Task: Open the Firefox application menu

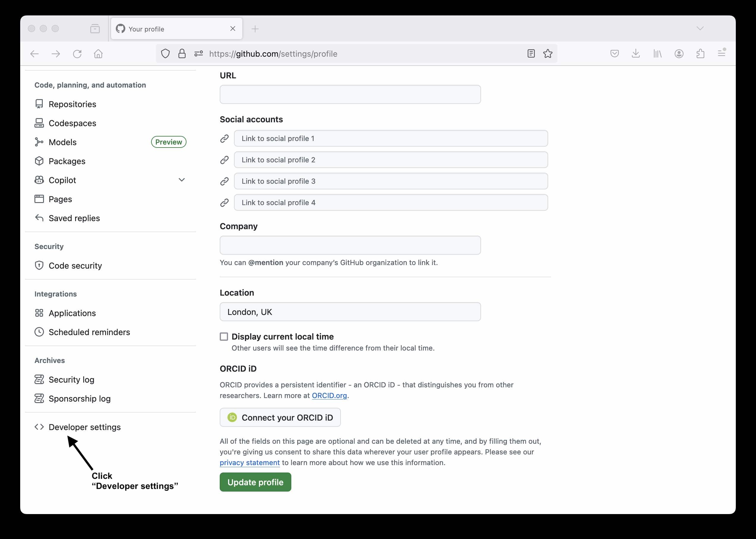Action: point(722,53)
